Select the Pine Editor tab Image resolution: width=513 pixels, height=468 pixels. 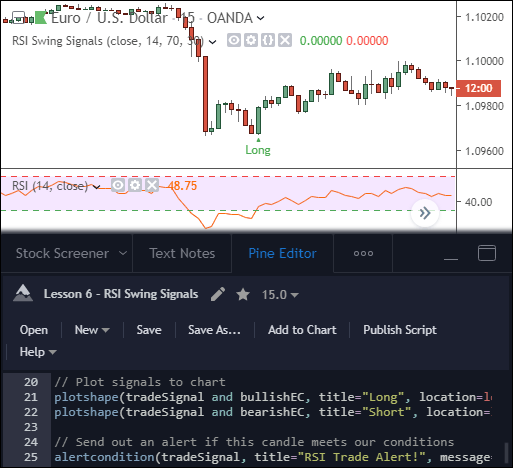click(283, 253)
